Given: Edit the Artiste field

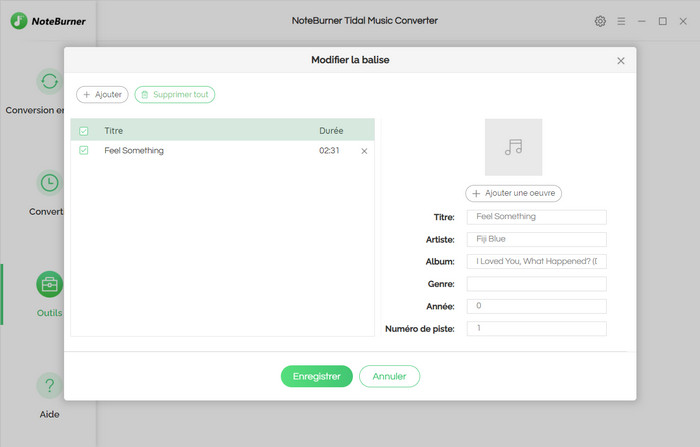Looking at the screenshot, I should (537, 239).
